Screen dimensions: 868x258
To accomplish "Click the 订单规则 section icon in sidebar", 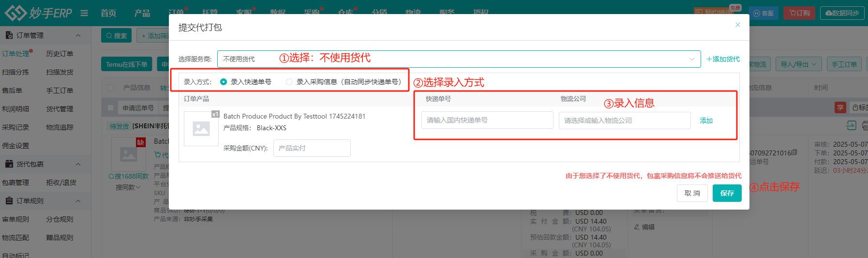I will 9,200.
